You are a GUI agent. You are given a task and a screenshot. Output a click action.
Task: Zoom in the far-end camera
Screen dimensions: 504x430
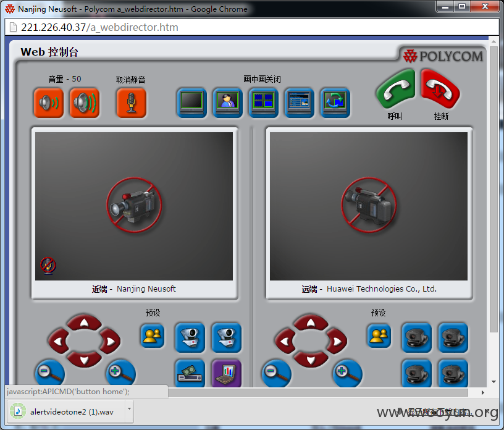[348, 374]
